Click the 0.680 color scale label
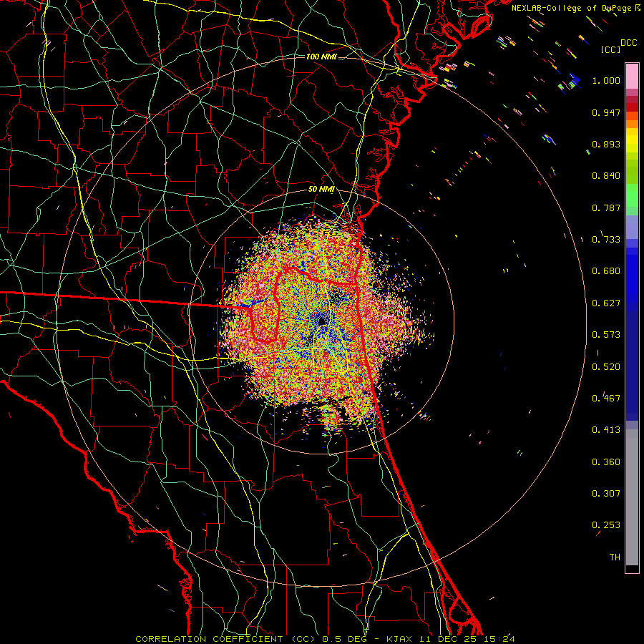 point(606,271)
